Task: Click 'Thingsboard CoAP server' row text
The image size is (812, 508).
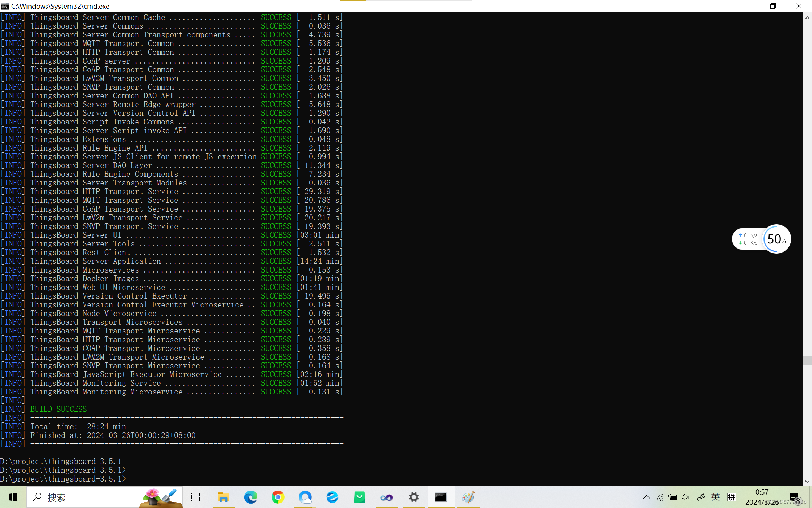Action: tap(80, 61)
